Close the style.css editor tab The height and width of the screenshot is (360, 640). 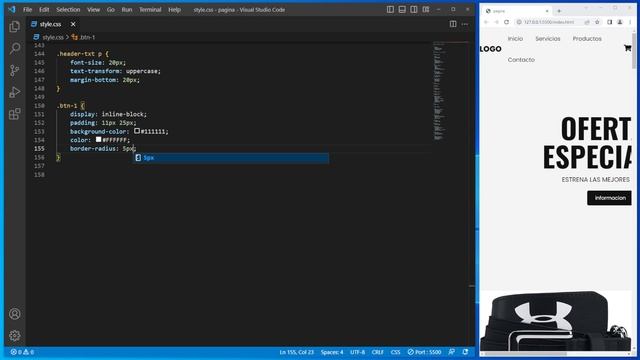73,24
